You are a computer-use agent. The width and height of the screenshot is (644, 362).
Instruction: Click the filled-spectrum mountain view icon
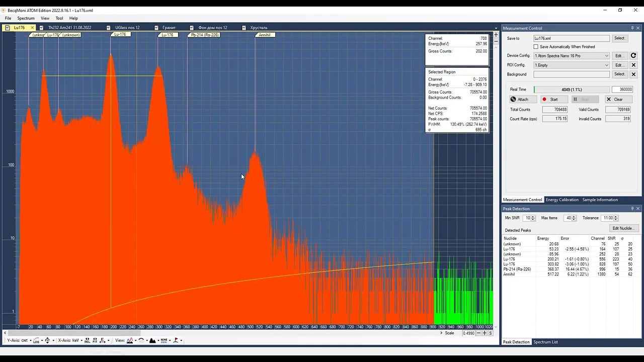click(152, 340)
